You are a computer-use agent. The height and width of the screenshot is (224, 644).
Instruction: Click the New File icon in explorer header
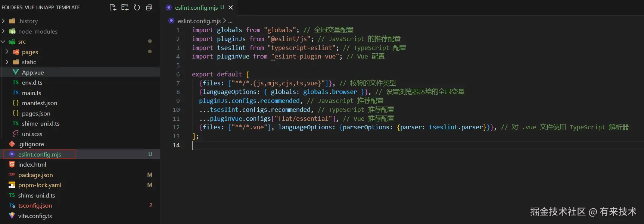[113, 7]
